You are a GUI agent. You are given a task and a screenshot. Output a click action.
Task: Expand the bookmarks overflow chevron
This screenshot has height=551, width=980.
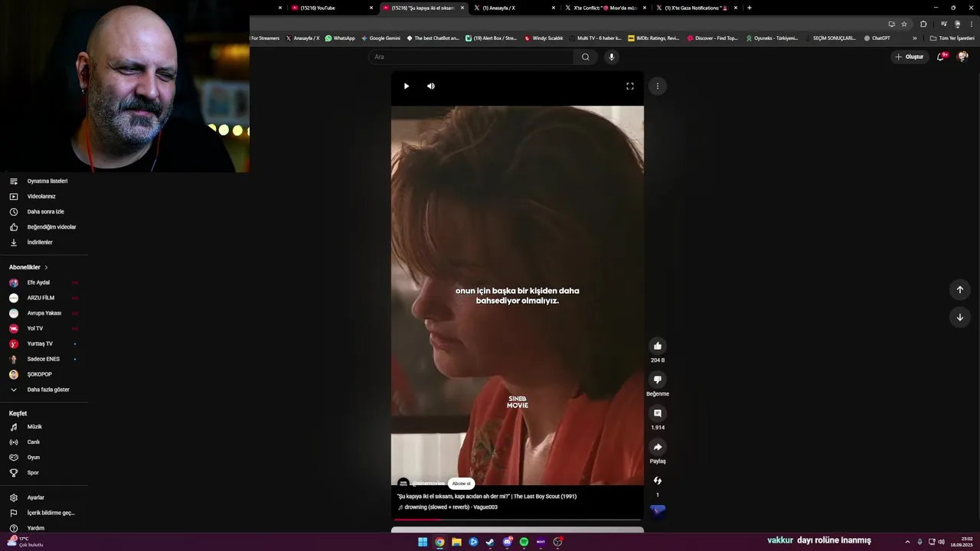point(914,38)
